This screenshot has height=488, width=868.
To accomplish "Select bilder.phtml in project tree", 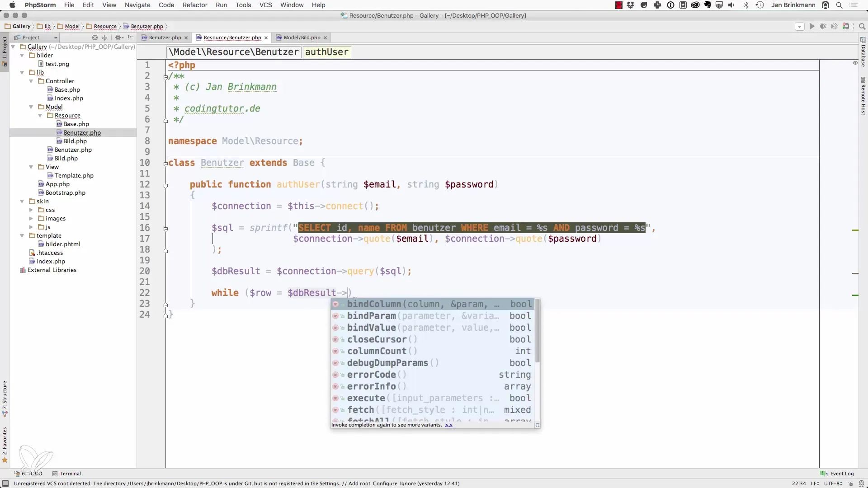I will click(x=62, y=244).
